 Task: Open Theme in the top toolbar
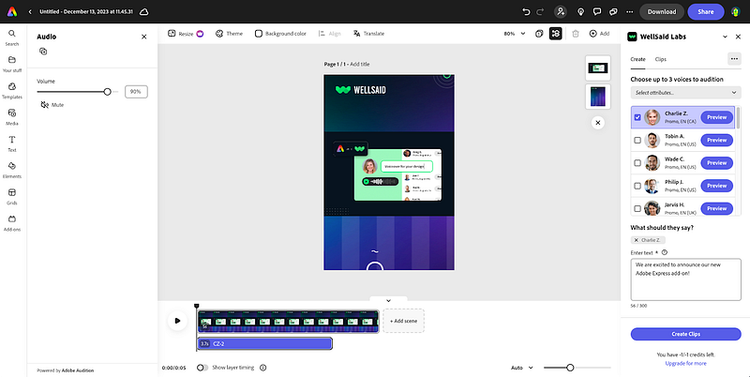point(229,33)
